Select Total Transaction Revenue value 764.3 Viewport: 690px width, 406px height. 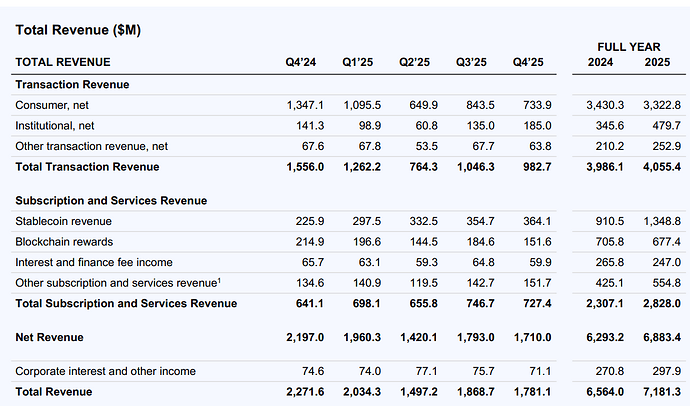coord(423,167)
